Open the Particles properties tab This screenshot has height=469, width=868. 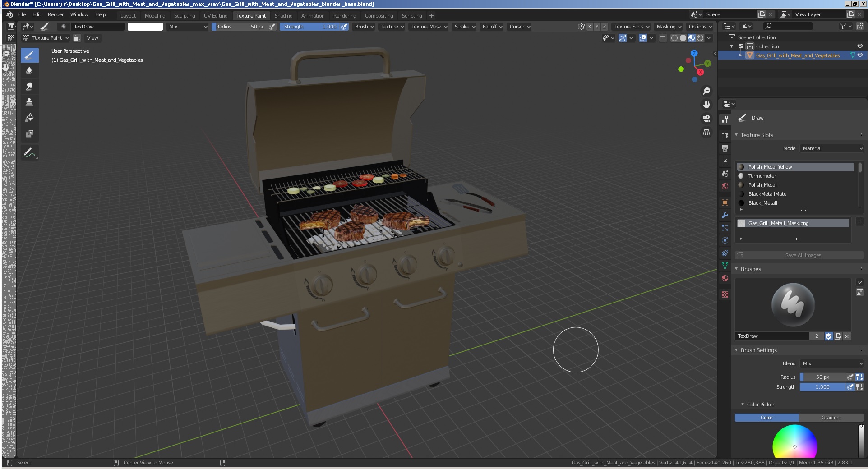pos(725,228)
